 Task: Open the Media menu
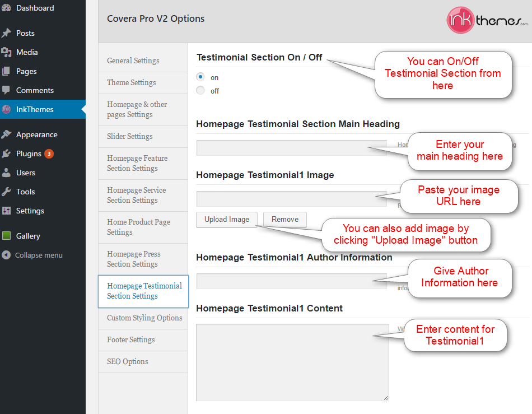43,52
